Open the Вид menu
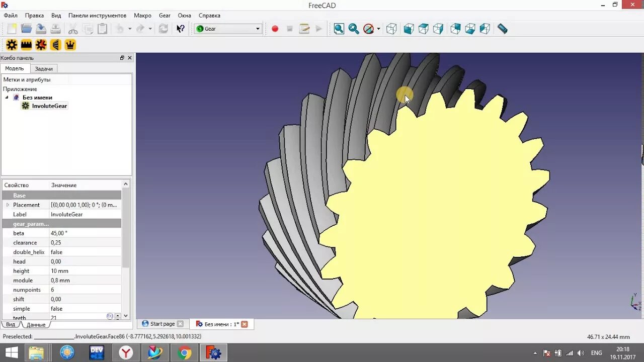Screen dimensions: 644x362 tap(56, 16)
